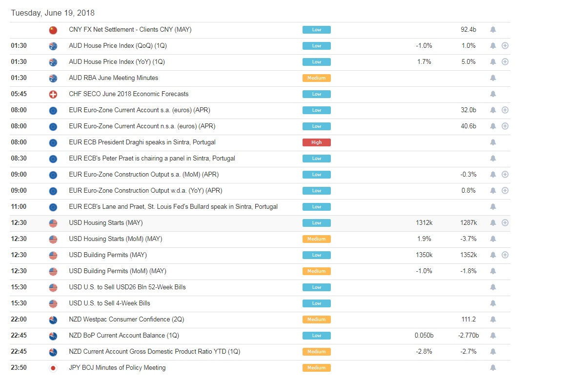This screenshot has height=381, width=588.
Task: Click EU flag beside Peter Praet panel event
Action: [x=53, y=159]
